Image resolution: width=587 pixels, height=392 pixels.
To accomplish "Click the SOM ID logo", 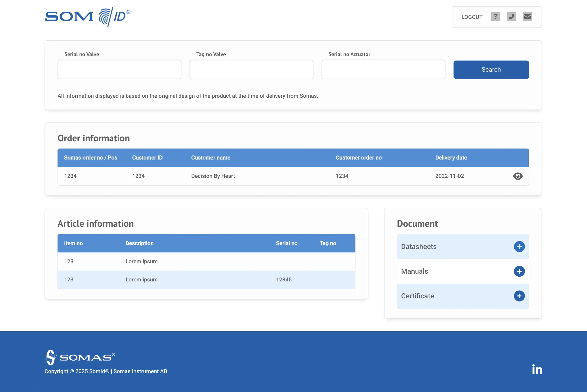I will tap(88, 17).
